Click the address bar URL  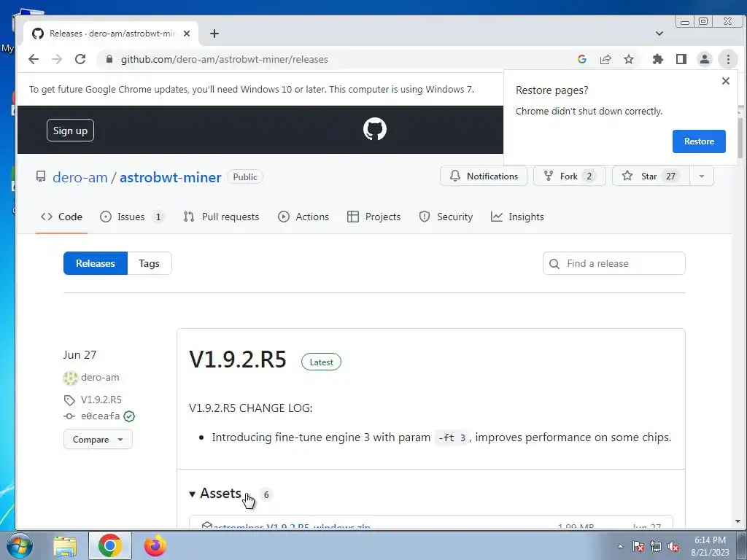point(225,60)
